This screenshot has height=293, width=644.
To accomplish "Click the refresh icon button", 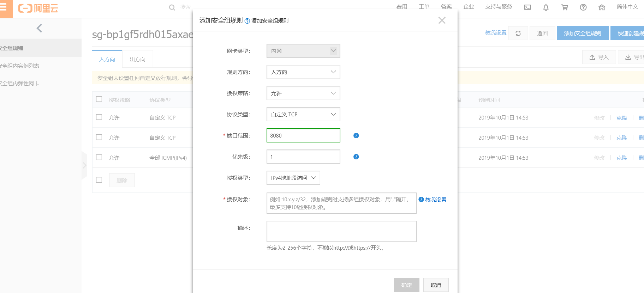I will tap(518, 33).
